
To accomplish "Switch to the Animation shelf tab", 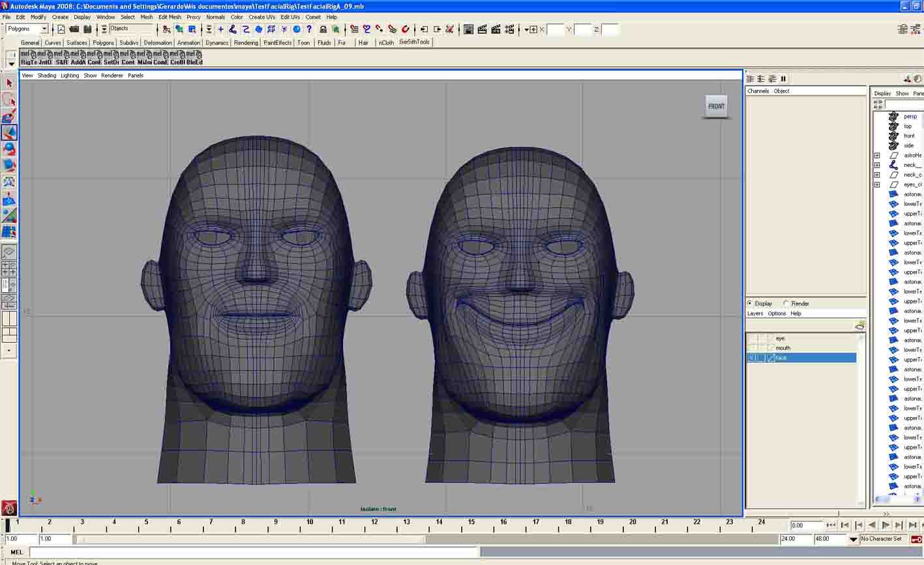I will [188, 43].
